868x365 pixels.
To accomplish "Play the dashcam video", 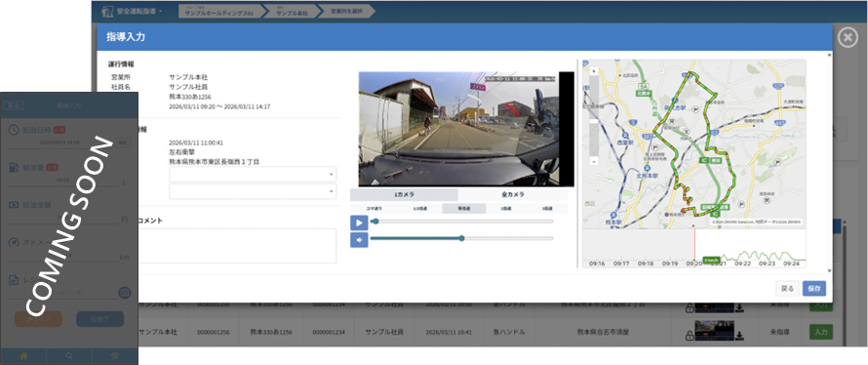I will pyautogui.click(x=359, y=223).
